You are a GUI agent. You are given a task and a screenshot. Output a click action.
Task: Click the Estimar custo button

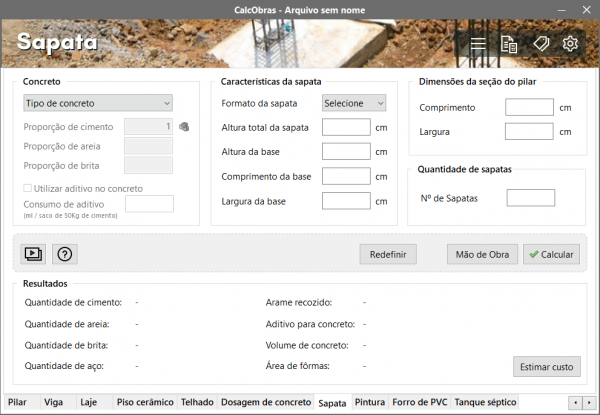pyautogui.click(x=547, y=367)
